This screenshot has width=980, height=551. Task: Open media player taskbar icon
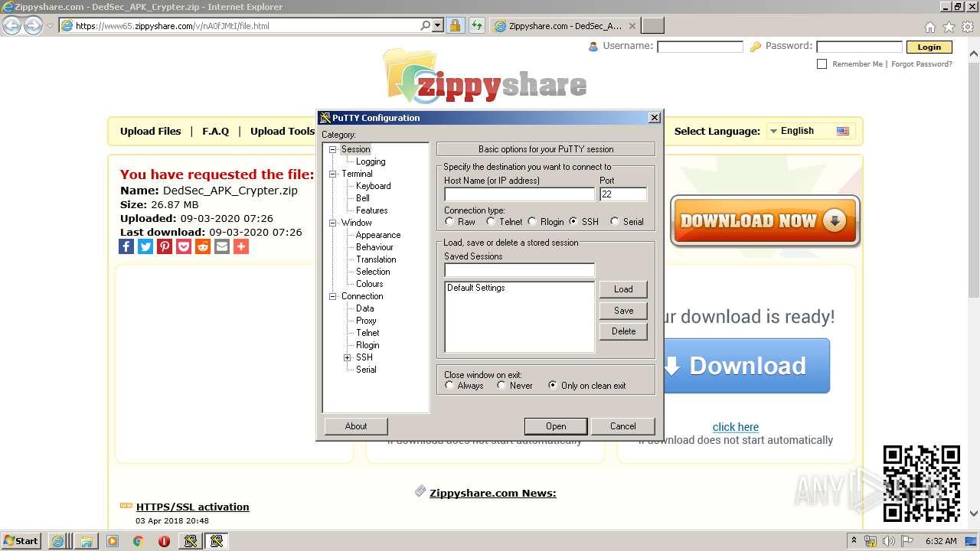(x=113, y=540)
